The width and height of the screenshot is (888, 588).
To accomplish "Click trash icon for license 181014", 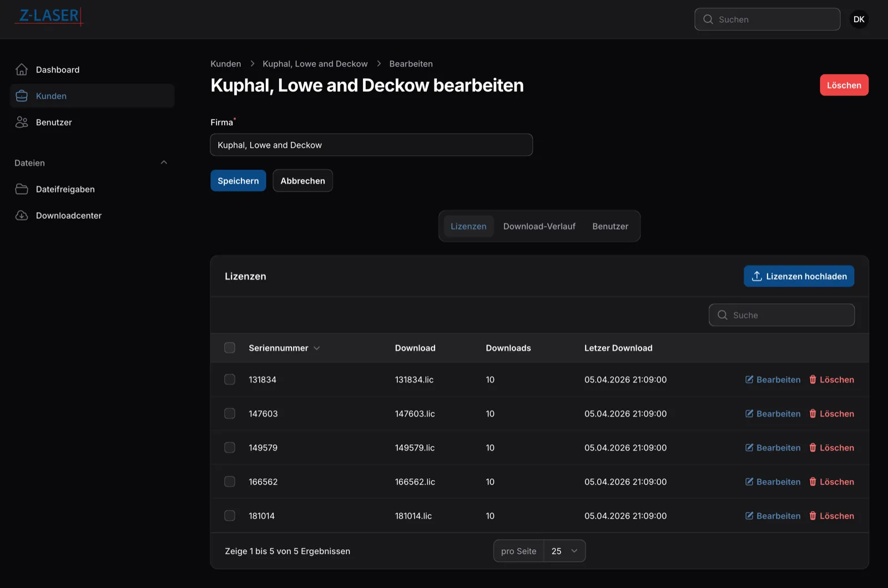I will coord(813,516).
